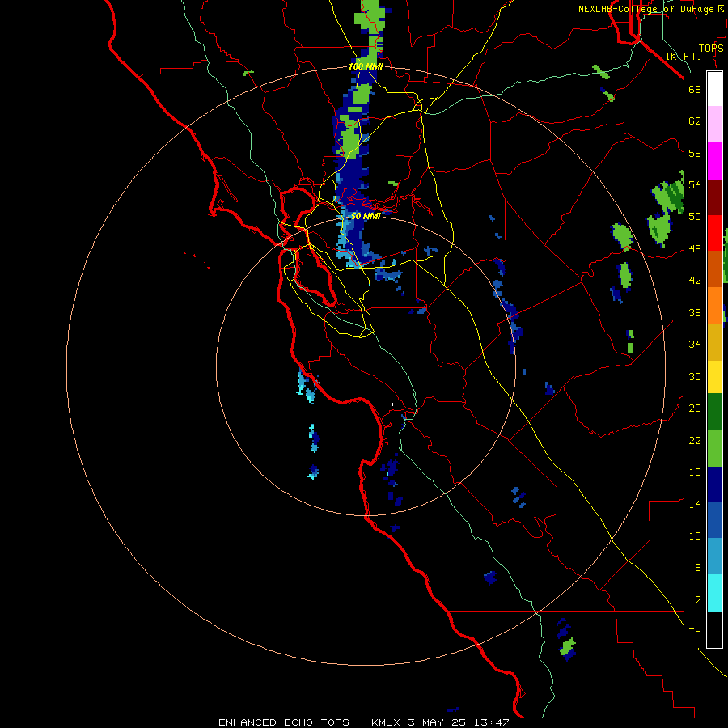Screen dimensions: 728x728
Task: Click the '[K FT]' units label
Action: (684, 56)
